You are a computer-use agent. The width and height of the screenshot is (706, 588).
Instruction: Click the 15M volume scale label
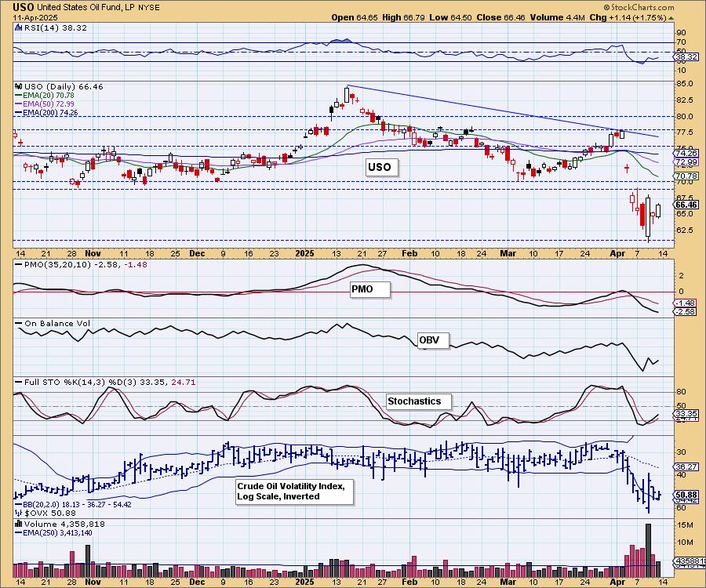[685, 525]
